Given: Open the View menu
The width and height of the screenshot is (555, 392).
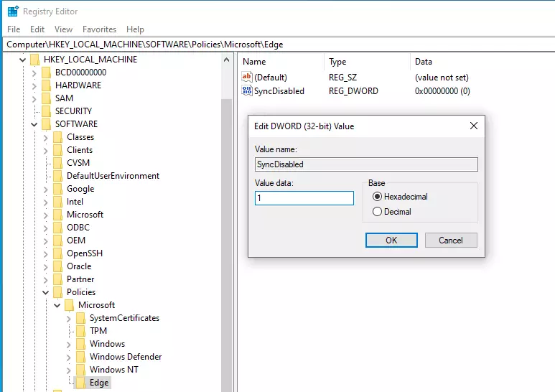Looking at the screenshot, I should coord(63,29).
